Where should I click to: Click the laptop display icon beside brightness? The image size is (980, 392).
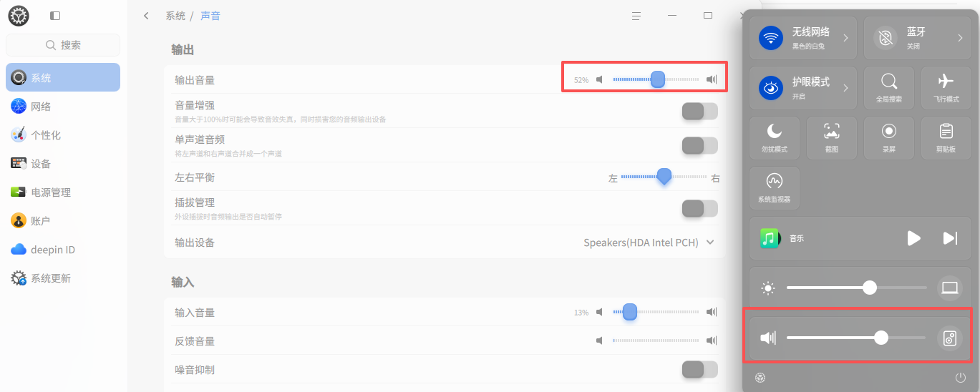[950, 288]
